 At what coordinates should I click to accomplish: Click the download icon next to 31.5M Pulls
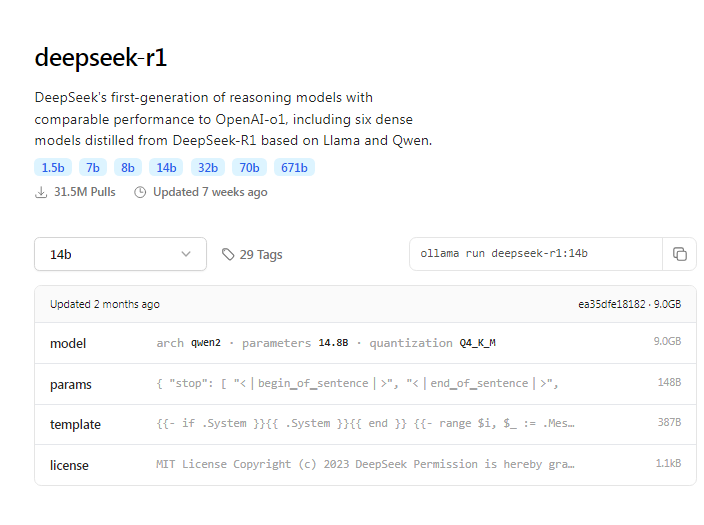(x=41, y=192)
